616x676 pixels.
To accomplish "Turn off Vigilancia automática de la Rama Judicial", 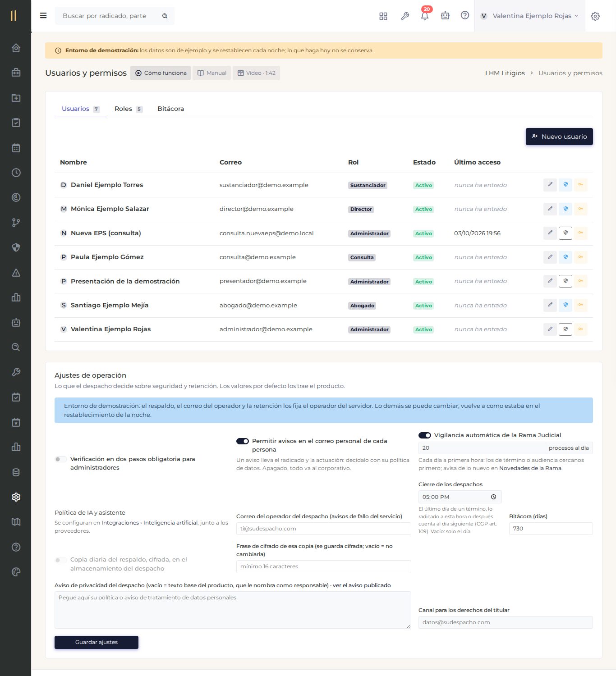I will pyautogui.click(x=425, y=435).
